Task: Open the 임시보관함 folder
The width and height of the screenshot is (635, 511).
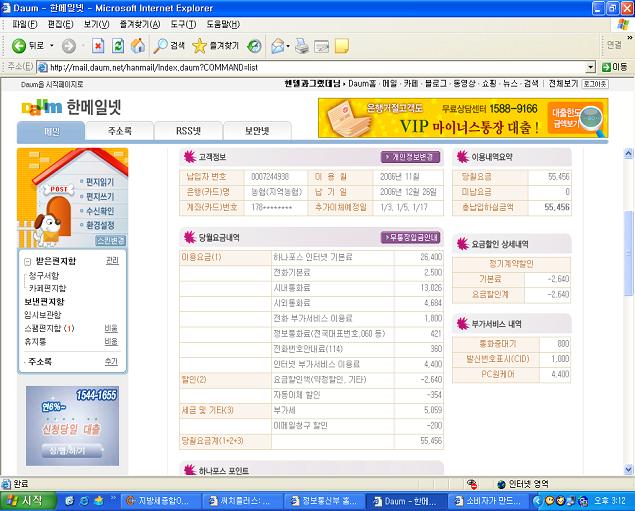Action: [43, 315]
